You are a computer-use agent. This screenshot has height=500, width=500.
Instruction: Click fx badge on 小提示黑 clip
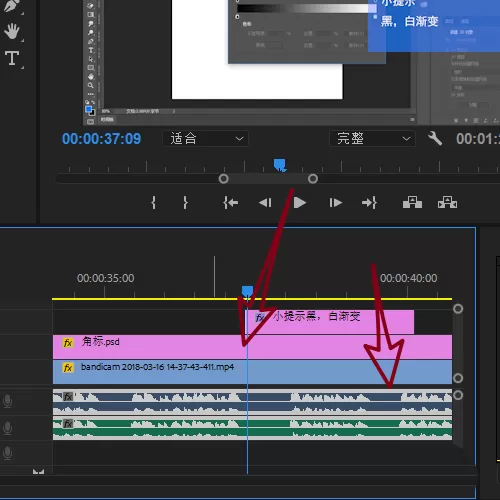(260, 317)
